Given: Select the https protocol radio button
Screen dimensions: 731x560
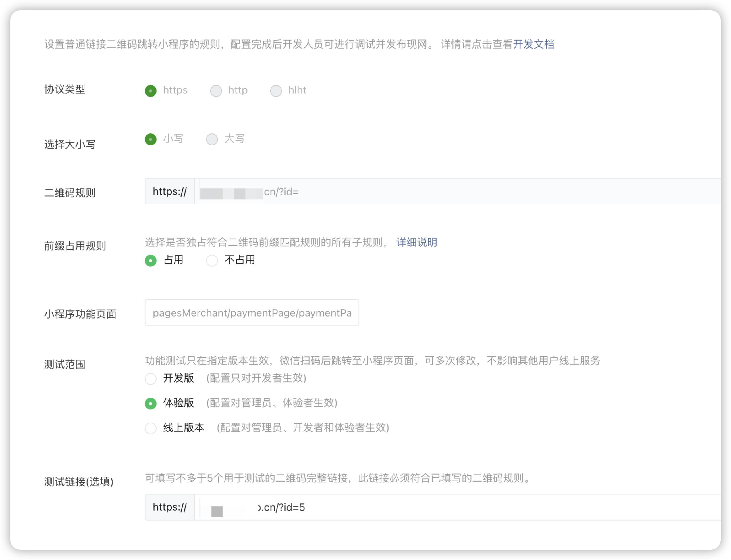Looking at the screenshot, I should point(150,91).
